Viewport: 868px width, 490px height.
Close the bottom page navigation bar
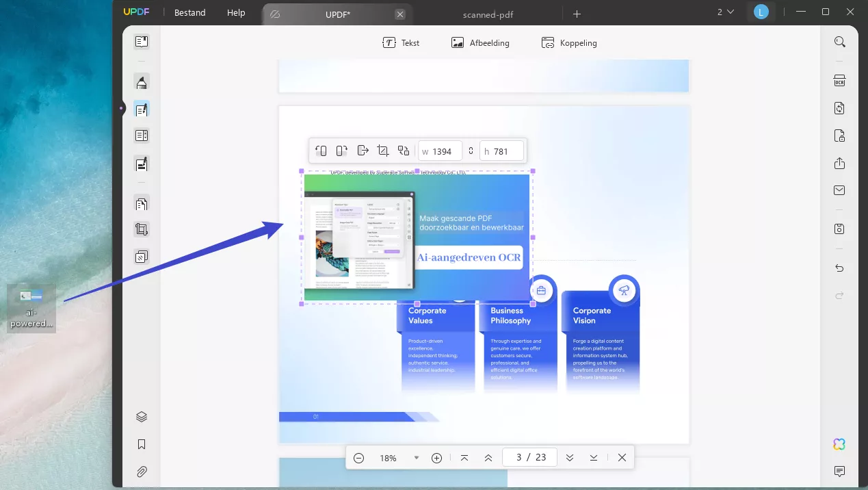tap(622, 458)
